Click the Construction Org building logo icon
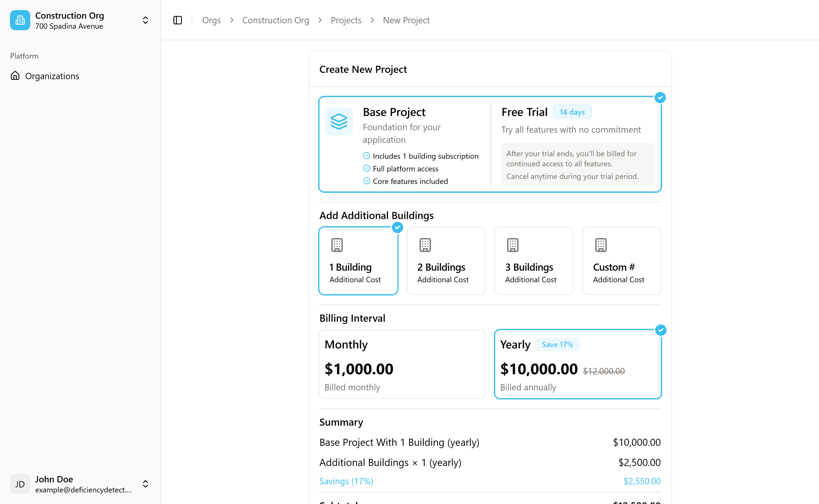Viewport: 819px width, 504px height. point(20,20)
